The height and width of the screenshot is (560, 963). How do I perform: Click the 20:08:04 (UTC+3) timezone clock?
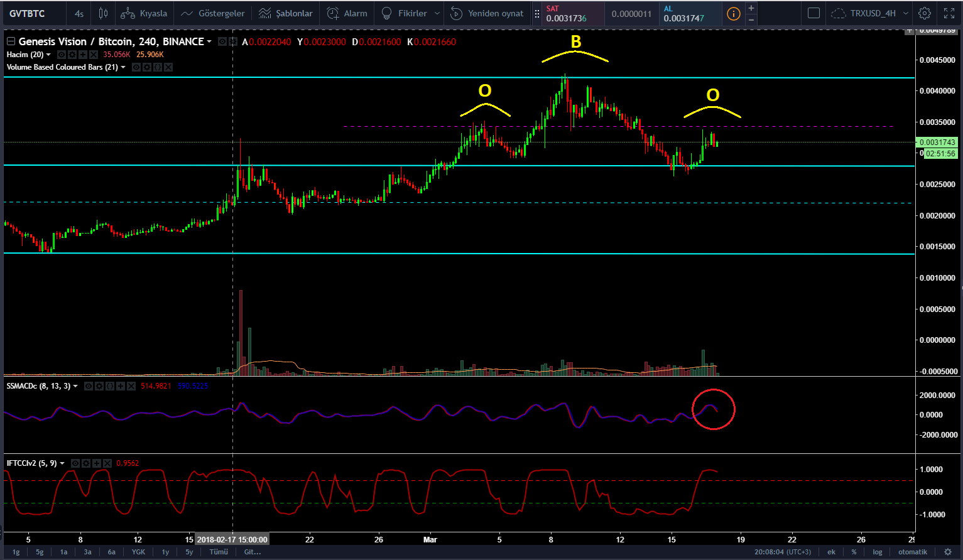[783, 552]
